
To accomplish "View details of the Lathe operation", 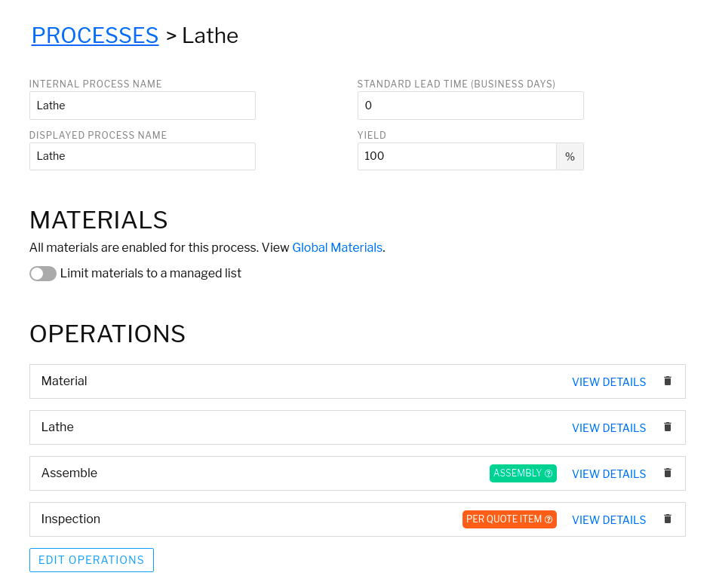I will click(609, 428).
